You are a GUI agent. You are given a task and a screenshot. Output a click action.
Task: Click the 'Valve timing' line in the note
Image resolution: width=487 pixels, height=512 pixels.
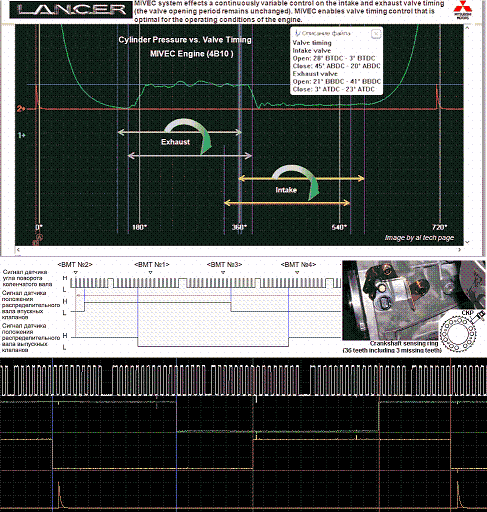click(312, 43)
